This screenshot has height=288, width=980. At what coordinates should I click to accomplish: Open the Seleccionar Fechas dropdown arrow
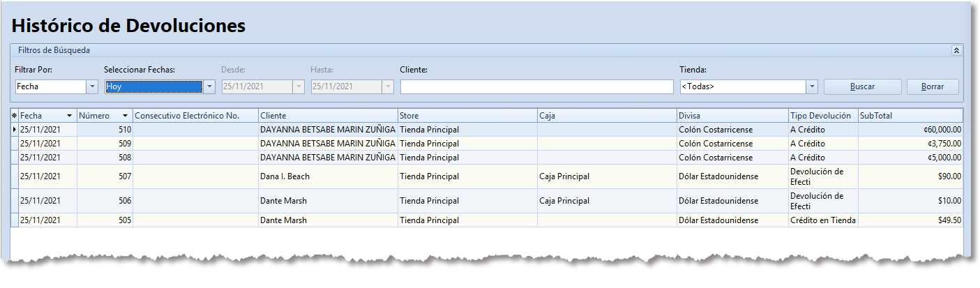pyautogui.click(x=209, y=86)
